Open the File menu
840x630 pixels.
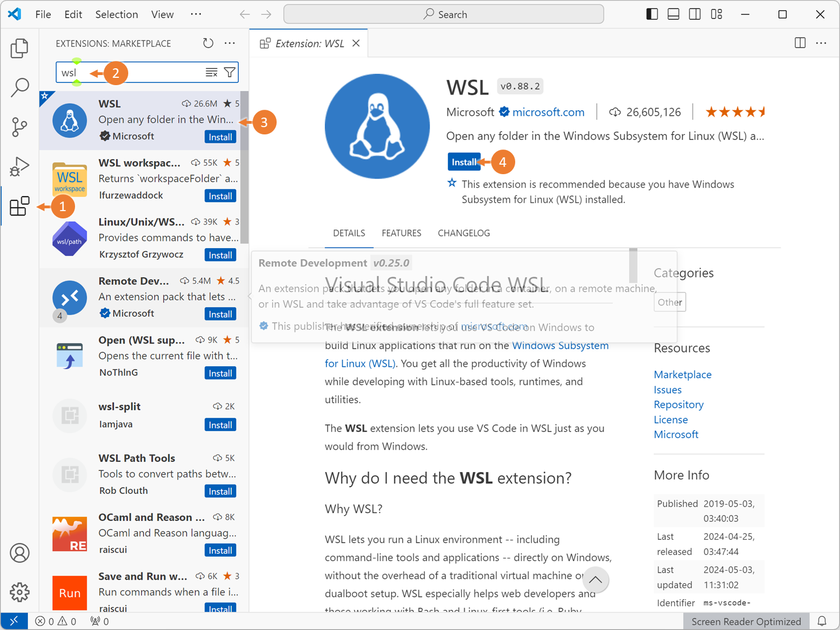tap(43, 15)
